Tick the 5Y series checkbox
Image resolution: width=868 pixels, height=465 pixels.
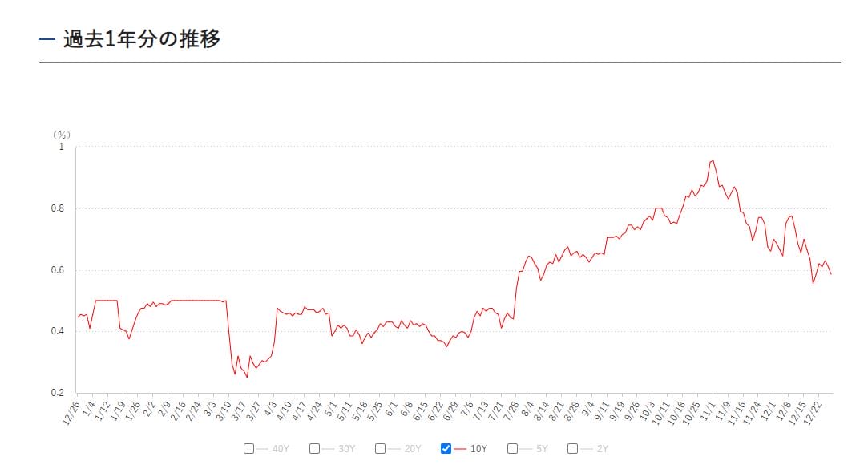tap(512, 448)
